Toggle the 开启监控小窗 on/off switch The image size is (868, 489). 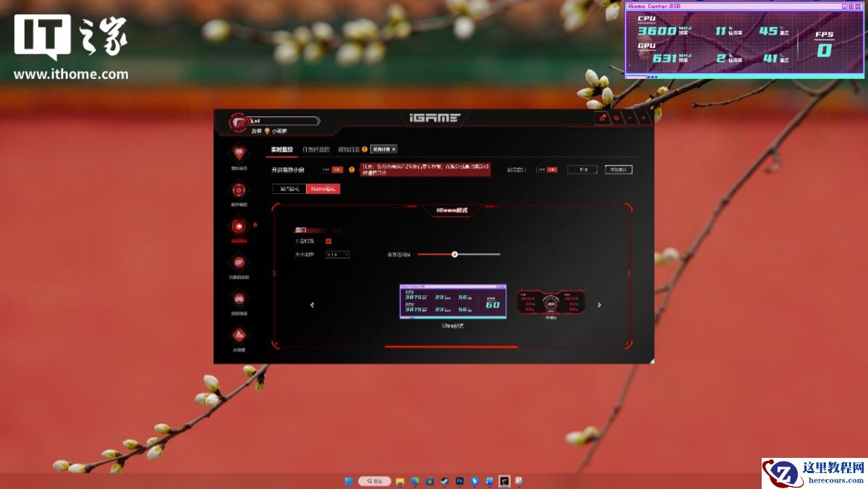(332, 169)
